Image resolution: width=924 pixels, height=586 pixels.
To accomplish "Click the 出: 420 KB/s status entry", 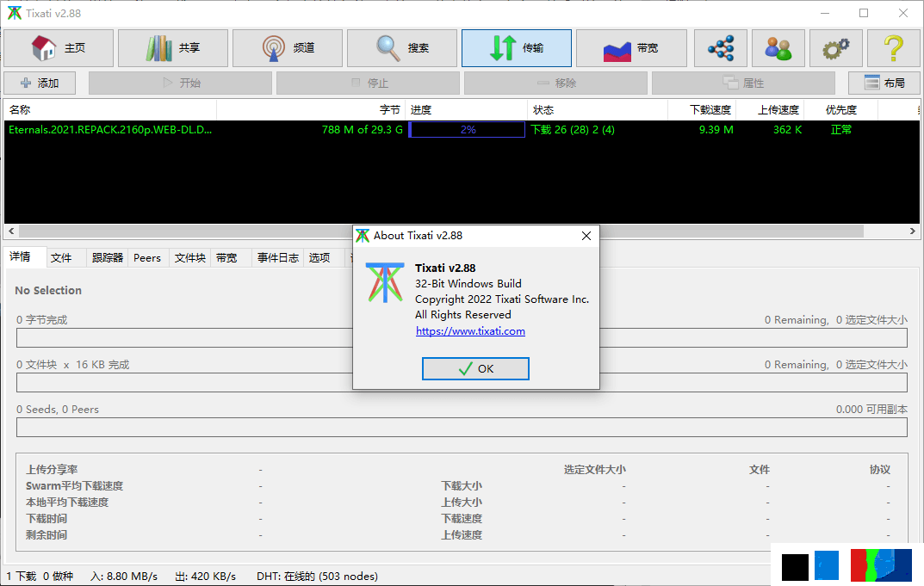I will [x=205, y=576].
